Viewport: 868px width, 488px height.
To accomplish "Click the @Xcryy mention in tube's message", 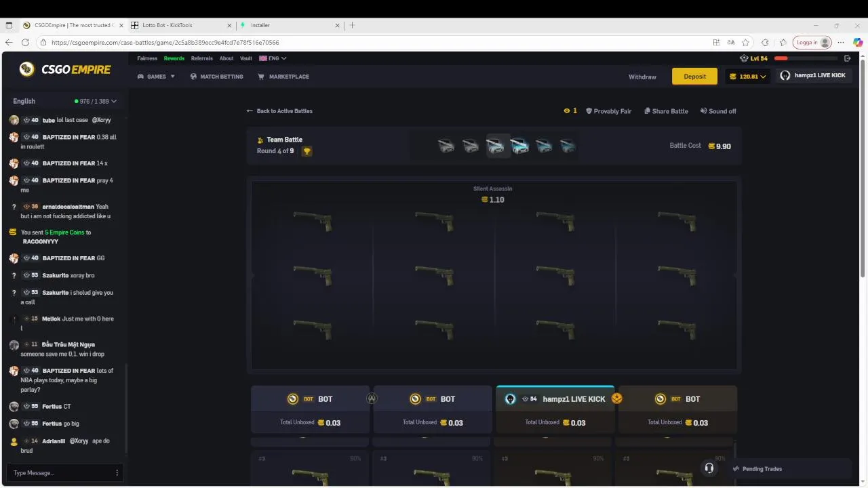I will click(100, 120).
